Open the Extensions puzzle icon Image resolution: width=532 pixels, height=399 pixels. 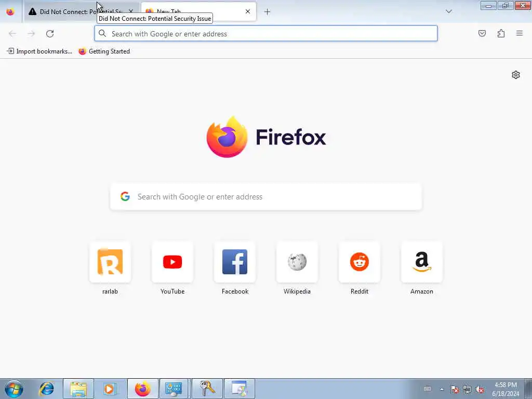(501, 34)
